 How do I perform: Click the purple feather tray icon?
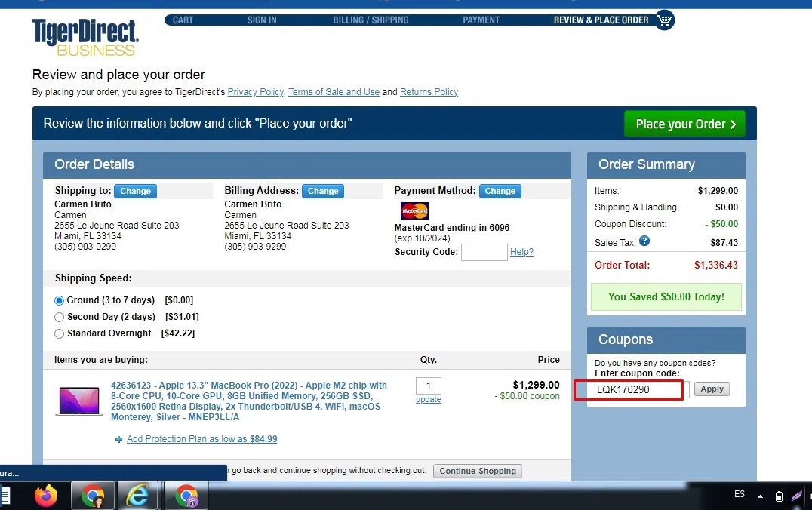tap(797, 496)
